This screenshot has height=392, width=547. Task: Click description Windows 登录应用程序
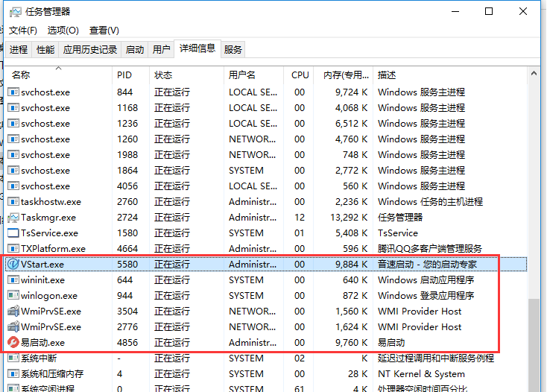[426, 296]
